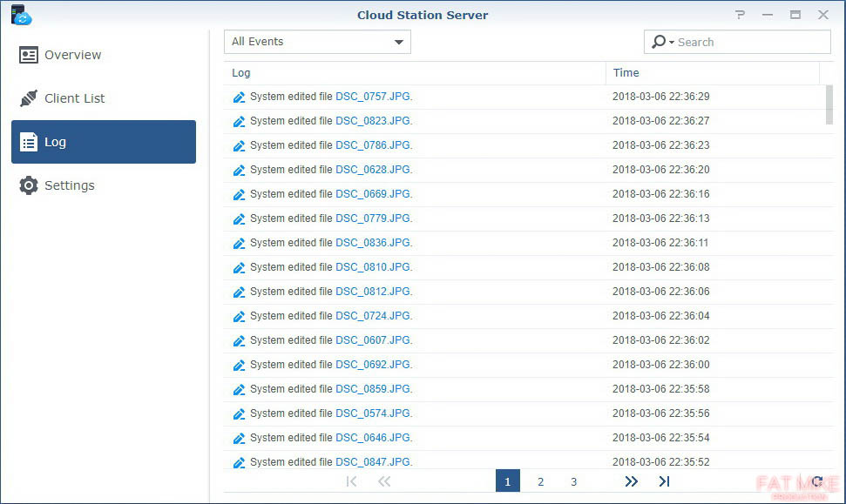Select timestamp 2018-03-06 22:36:00
846x504 pixels.
(661, 365)
